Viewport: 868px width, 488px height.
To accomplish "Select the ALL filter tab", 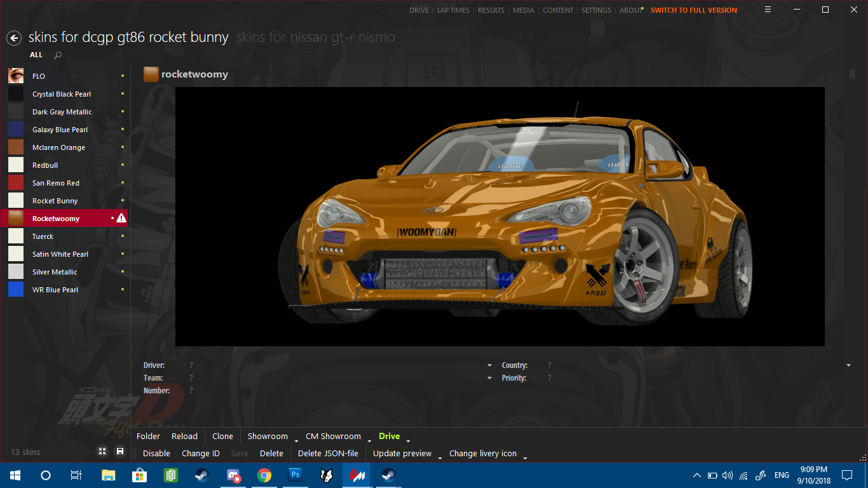I will pos(36,55).
